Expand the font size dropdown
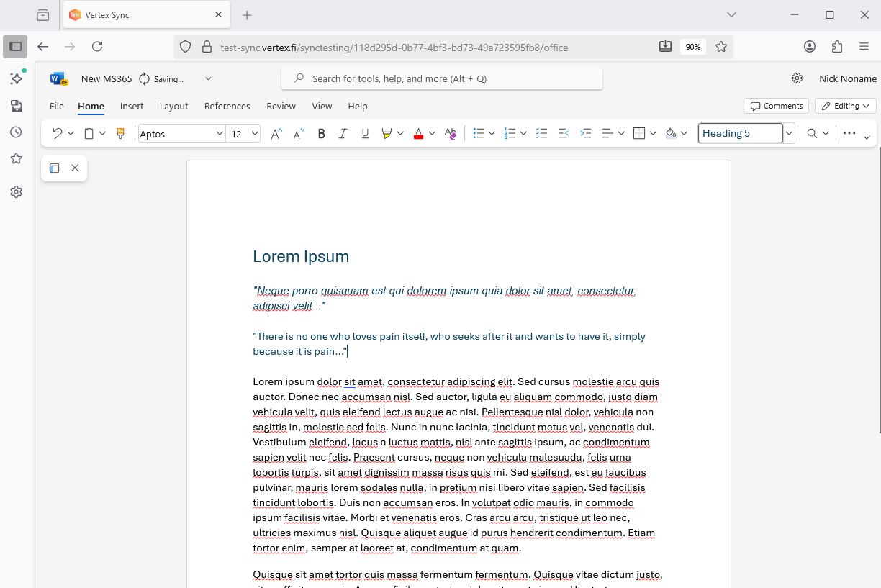The width and height of the screenshot is (881, 588). point(255,133)
